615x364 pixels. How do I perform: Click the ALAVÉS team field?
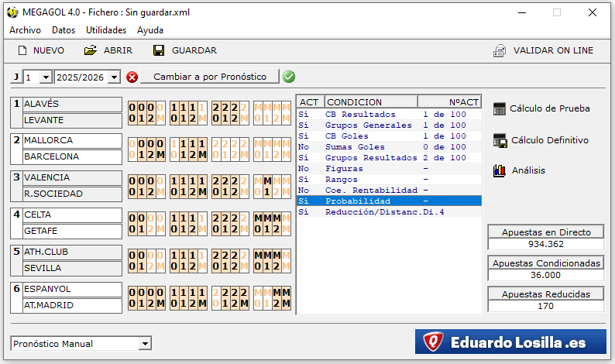pos(72,105)
